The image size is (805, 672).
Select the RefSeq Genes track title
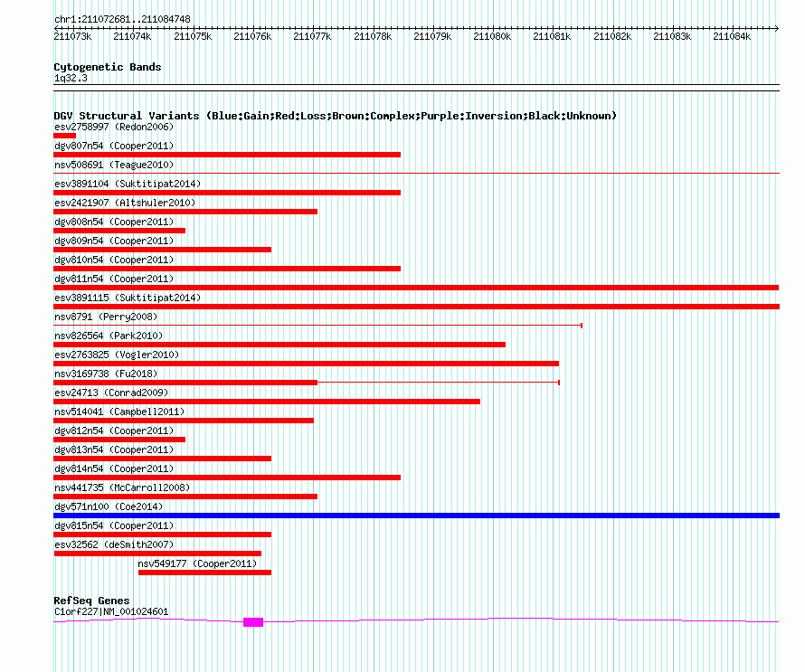point(91,601)
